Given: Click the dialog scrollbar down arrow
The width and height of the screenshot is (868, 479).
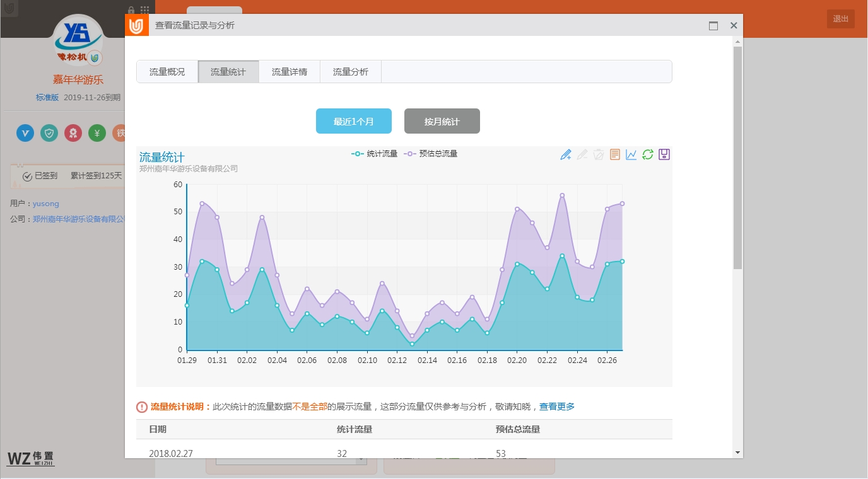Looking at the screenshot, I should click(x=737, y=453).
